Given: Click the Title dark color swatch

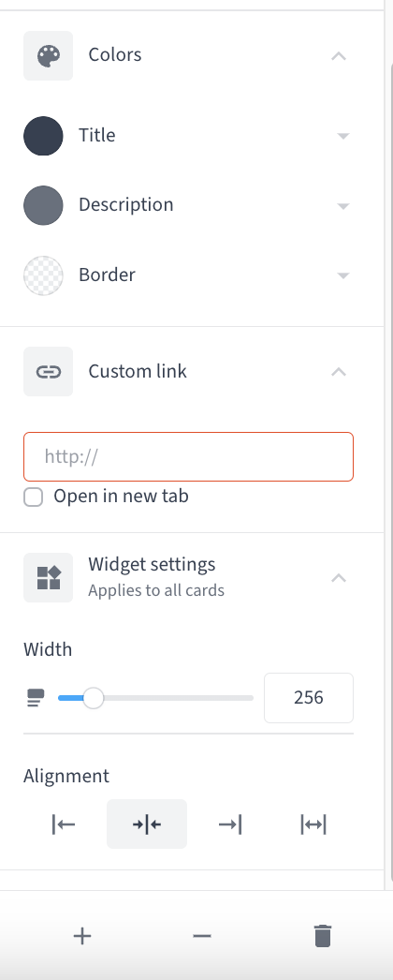Looking at the screenshot, I should pos(43,136).
